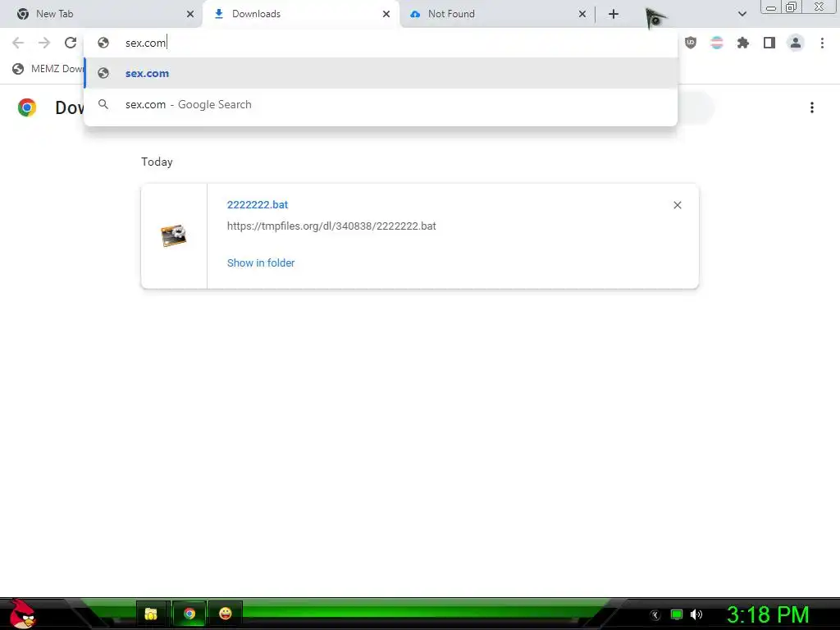Click the striped flag extension icon
Viewport: 840px width, 630px height.
717,43
